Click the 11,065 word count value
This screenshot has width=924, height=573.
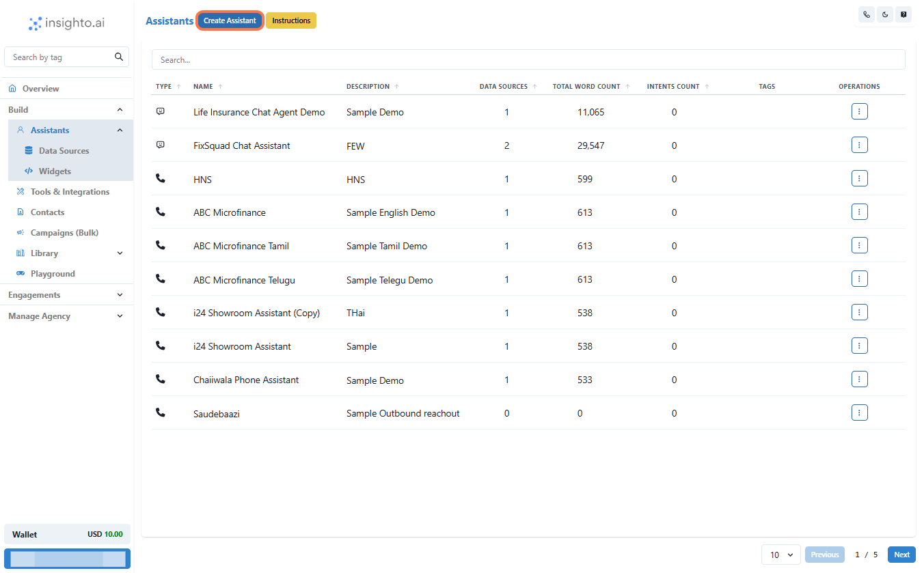[590, 112]
